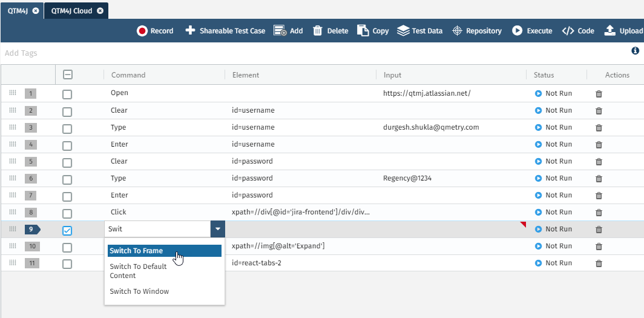This screenshot has height=318, width=644.
Task: Delete step 3 using its trash icon
Action: [599, 128]
